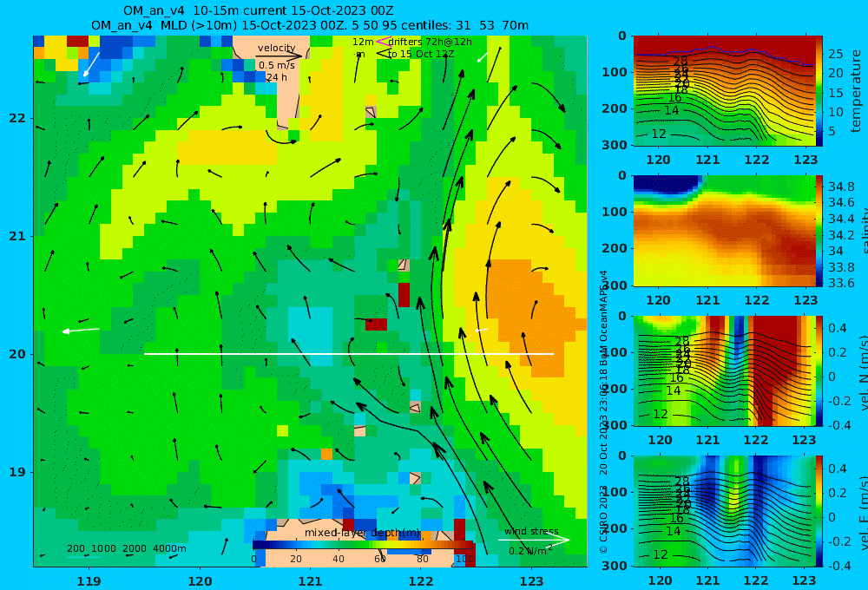Click latitude tick label '19' on map
The height and width of the screenshot is (590, 868).
(x=17, y=472)
